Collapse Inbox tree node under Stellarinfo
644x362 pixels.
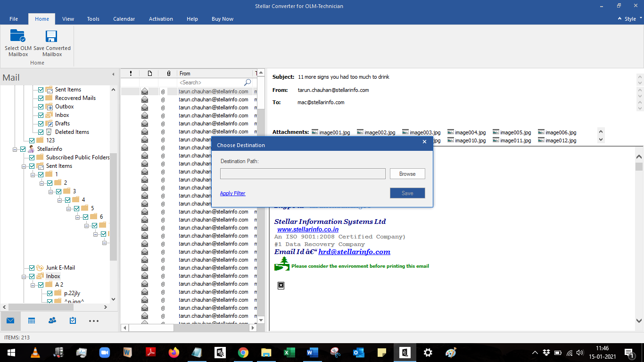(24, 276)
